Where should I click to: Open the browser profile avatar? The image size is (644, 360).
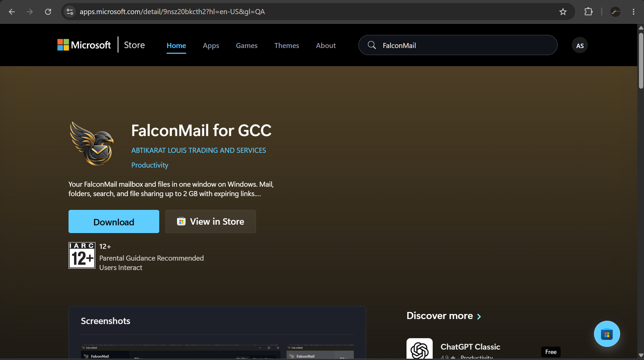(615, 12)
